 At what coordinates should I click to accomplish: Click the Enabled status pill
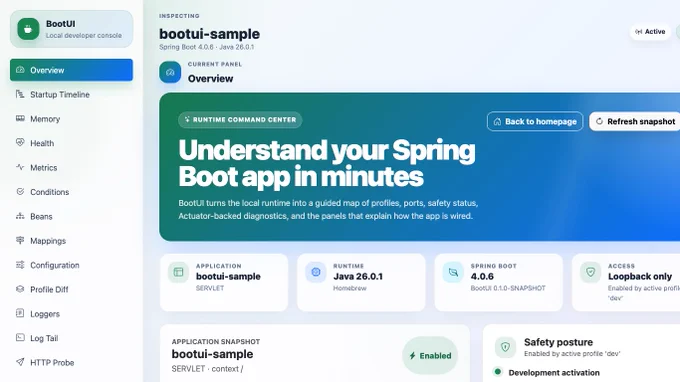(430, 356)
